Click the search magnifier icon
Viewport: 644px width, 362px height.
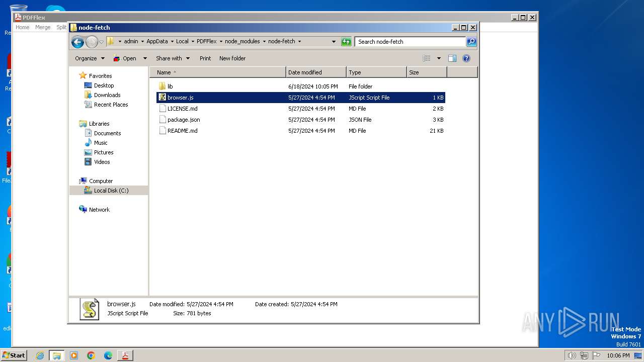pos(471,42)
